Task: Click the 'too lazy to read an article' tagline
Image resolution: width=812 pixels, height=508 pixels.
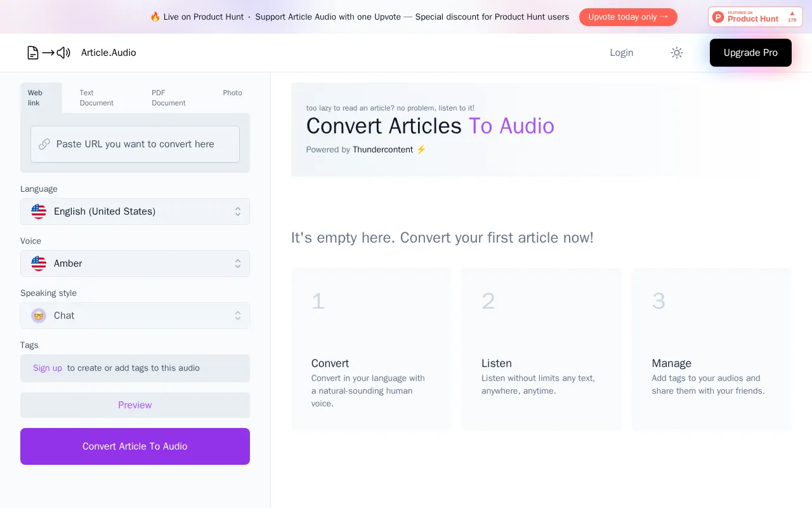Action: pos(390,108)
